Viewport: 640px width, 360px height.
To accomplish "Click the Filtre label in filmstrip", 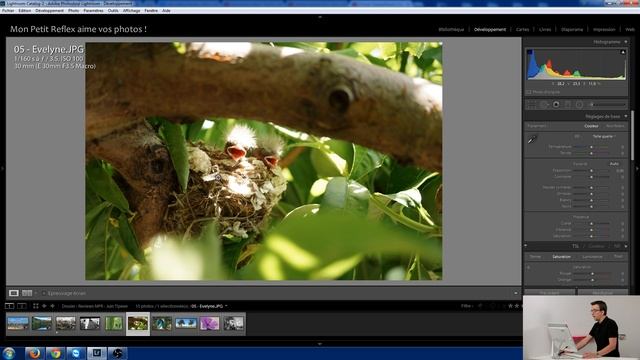I will click(466, 306).
